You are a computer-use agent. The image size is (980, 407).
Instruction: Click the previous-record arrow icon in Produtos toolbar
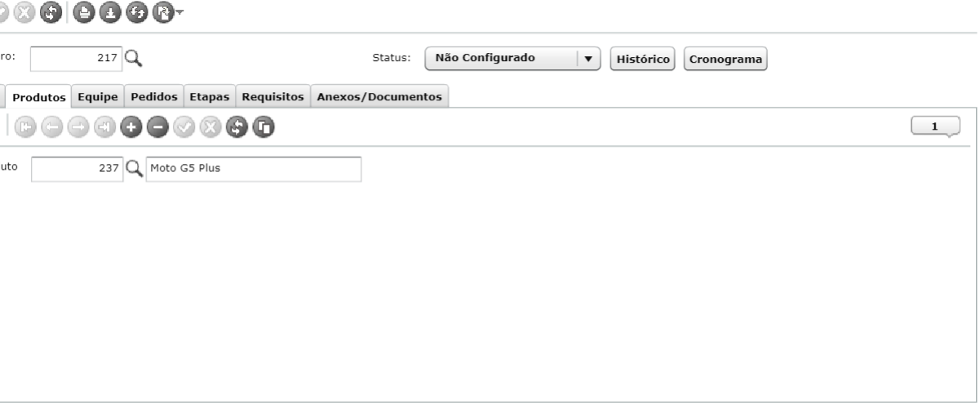pyautogui.click(x=52, y=126)
